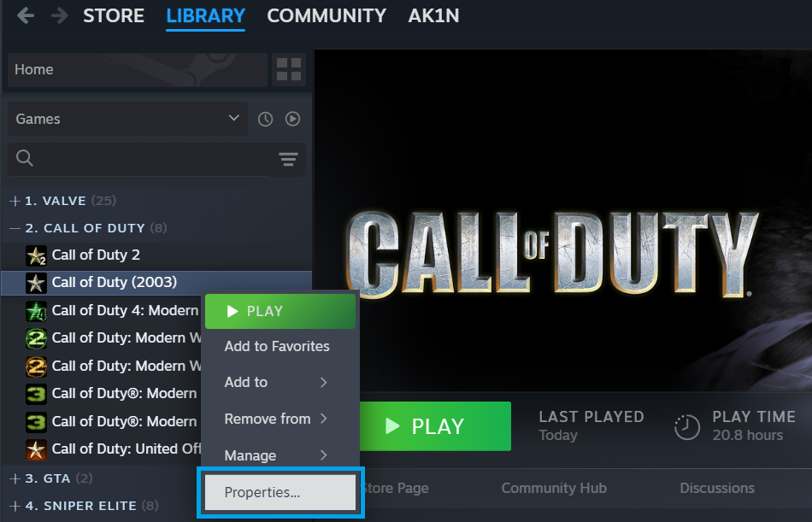Open the STORE tab
Image resolution: width=812 pixels, height=522 pixels.
click(114, 15)
